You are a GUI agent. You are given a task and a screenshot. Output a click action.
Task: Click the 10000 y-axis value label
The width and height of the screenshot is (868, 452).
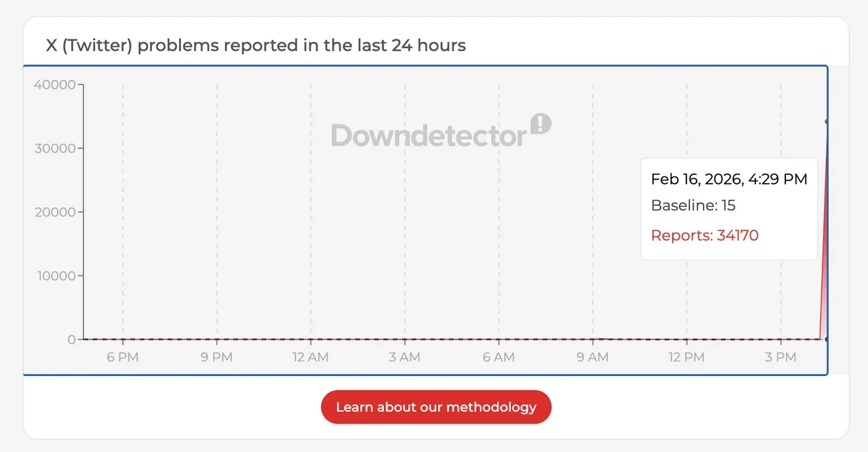[x=54, y=276]
